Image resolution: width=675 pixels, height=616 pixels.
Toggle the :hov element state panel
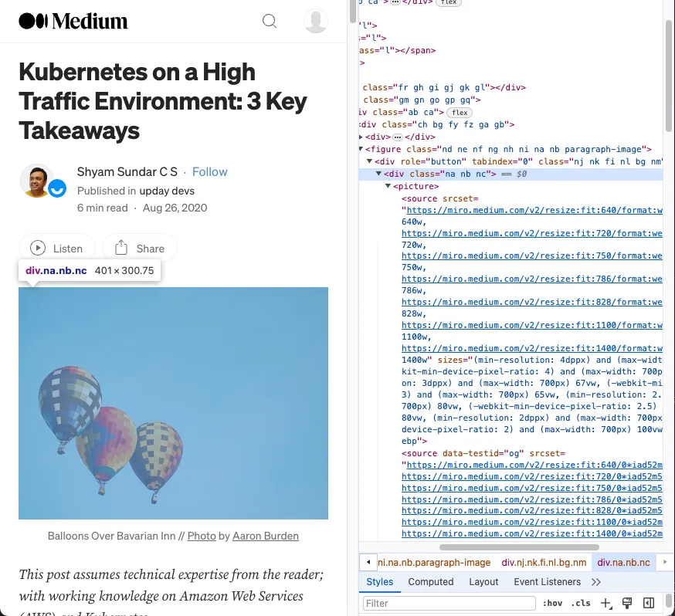[x=552, y=603]
